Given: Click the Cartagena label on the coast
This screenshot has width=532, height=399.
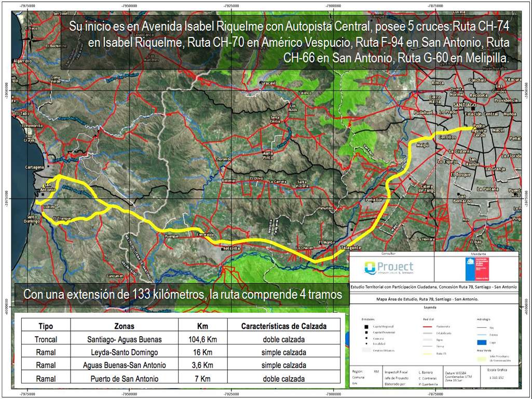Looking at the screenshot, I should [35, 168].
